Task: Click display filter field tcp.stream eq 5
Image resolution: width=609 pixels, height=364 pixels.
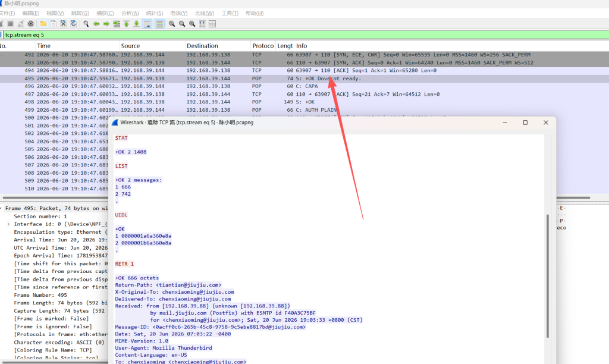Action: (306, 35)
